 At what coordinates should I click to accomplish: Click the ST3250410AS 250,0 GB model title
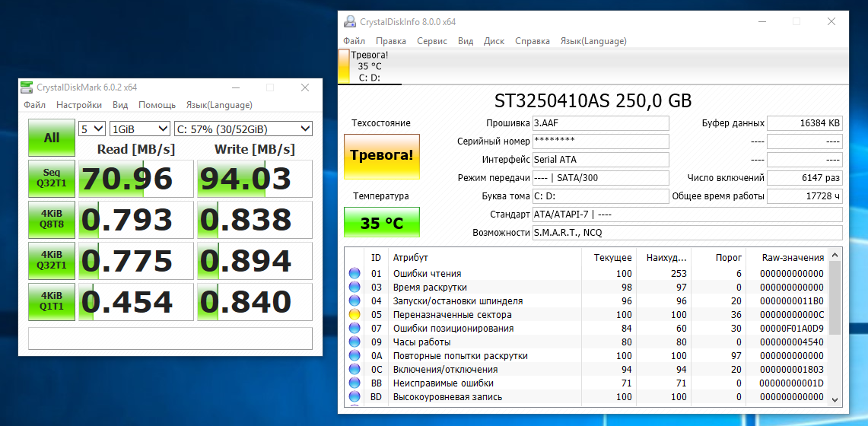[593, 100]
